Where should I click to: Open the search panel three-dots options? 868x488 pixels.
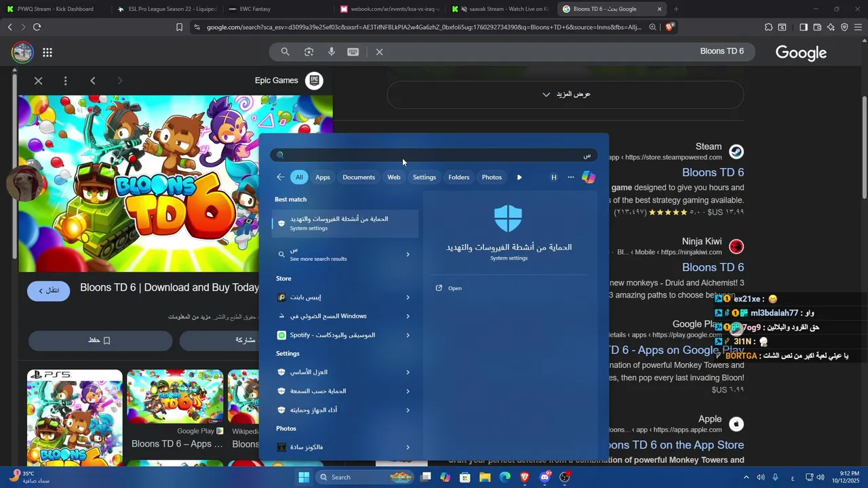pyautogui.click(x=571, y=177)
